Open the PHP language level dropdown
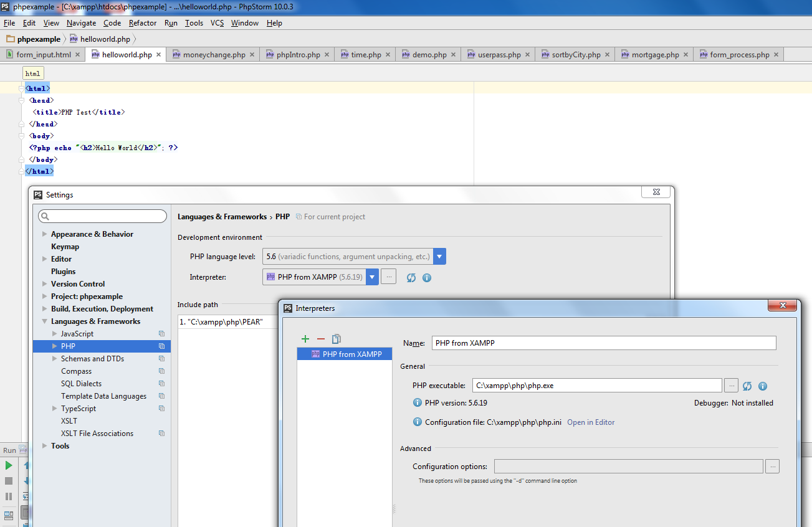The height and width of the screenshot is (527, 812). pyautogui.click(x=440, y=257)
